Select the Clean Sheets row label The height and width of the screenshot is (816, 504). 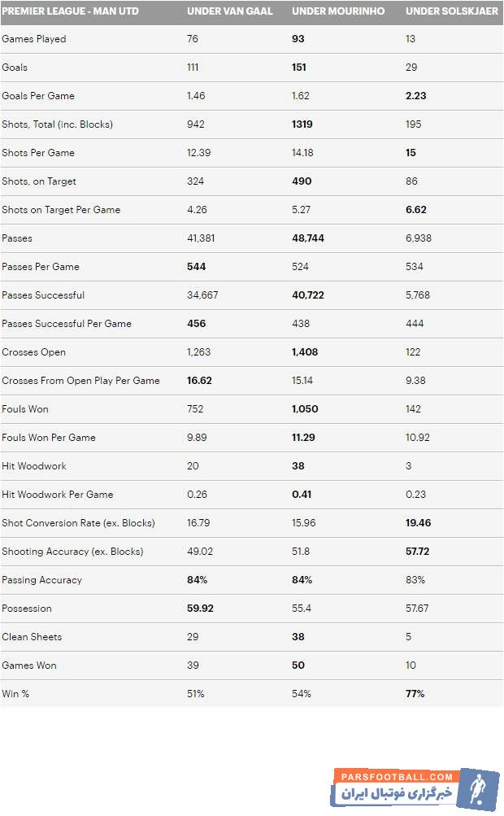[32, 637]
